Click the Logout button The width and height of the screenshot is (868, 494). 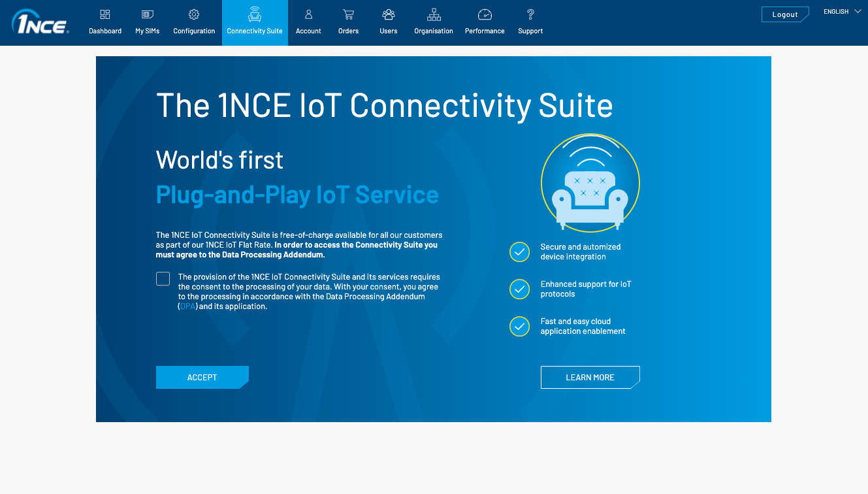click(785, 14)
